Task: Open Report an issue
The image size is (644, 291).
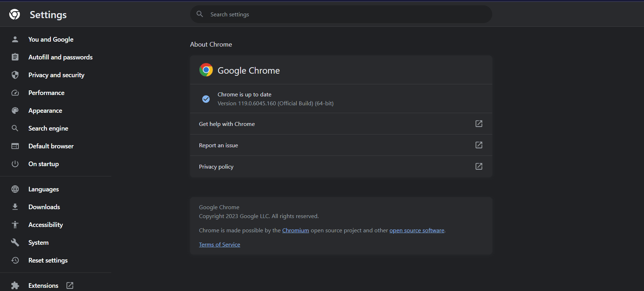Action: [x=341, y=145]
